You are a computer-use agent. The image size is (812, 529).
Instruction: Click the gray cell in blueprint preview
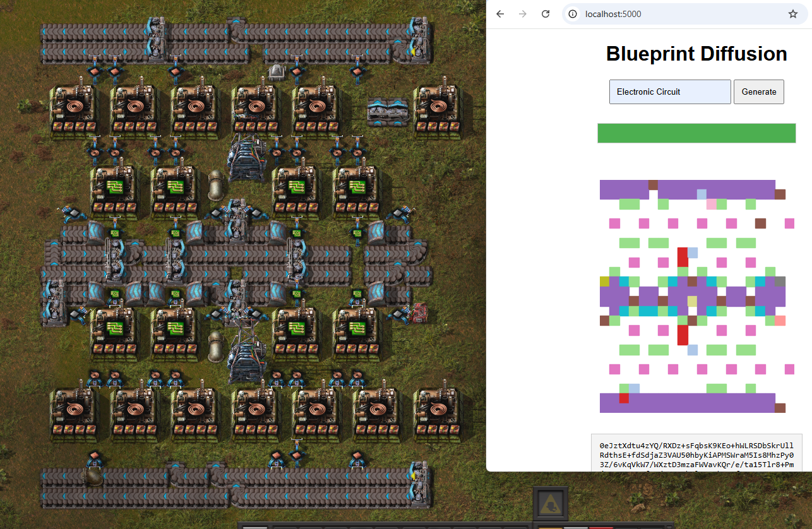pyautogui.click(x=780, y=282)
